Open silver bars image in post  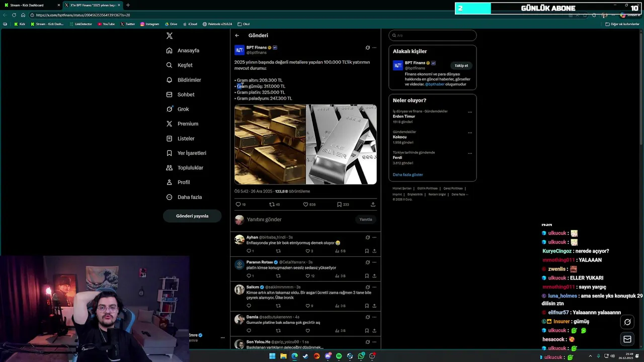pos(342,144)
